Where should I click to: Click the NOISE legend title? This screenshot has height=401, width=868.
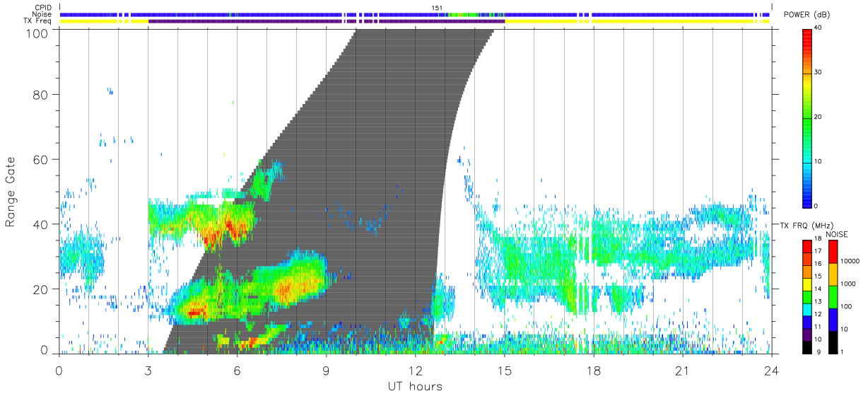(836, 234)
